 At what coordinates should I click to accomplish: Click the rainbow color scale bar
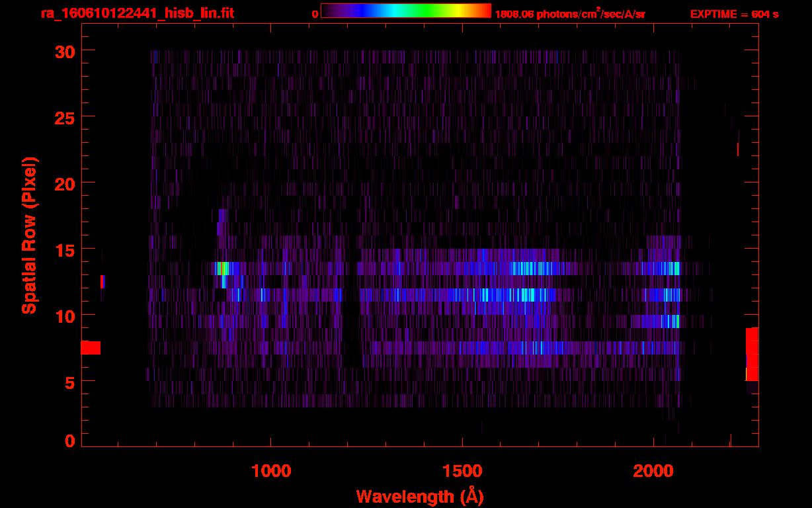[406, 11]
